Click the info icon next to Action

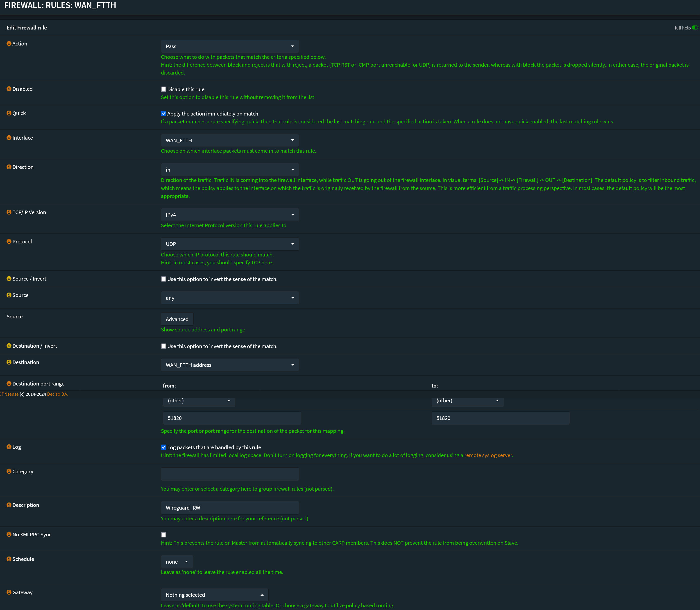9,44
